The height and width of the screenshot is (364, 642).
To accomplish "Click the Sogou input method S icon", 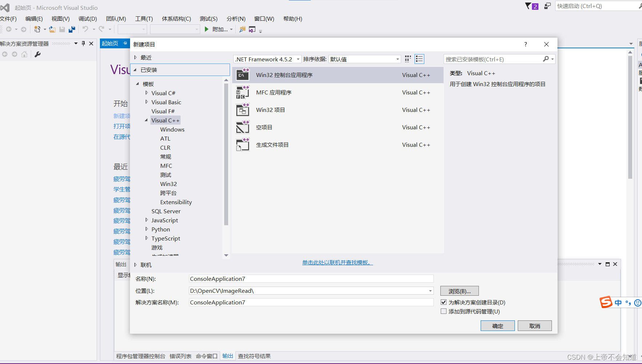I will (x=606, y=302).
